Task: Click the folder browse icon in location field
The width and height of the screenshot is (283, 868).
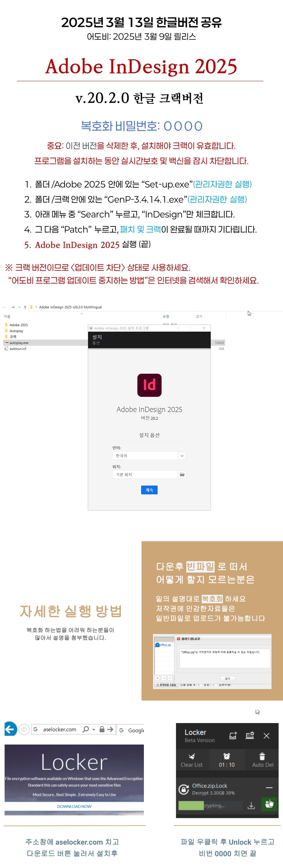Action: 182,474
